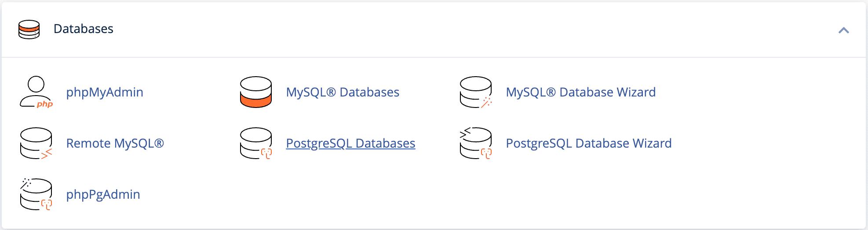Collapse the Databases section with the chevron
Image resolution: width=868 pixels, height=230 pixels.
pos(843,30)
